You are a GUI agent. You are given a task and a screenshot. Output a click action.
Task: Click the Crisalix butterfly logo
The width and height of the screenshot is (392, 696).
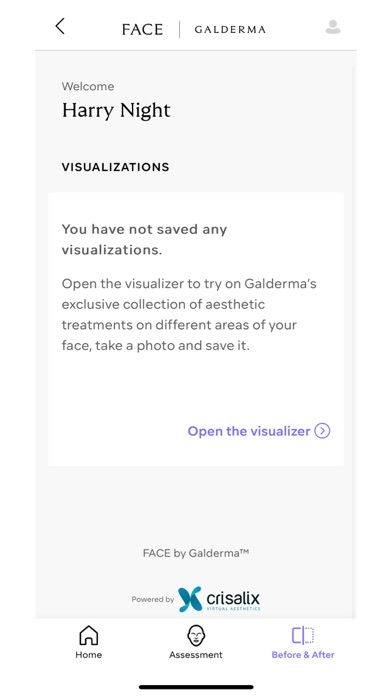tap(190, 599)
